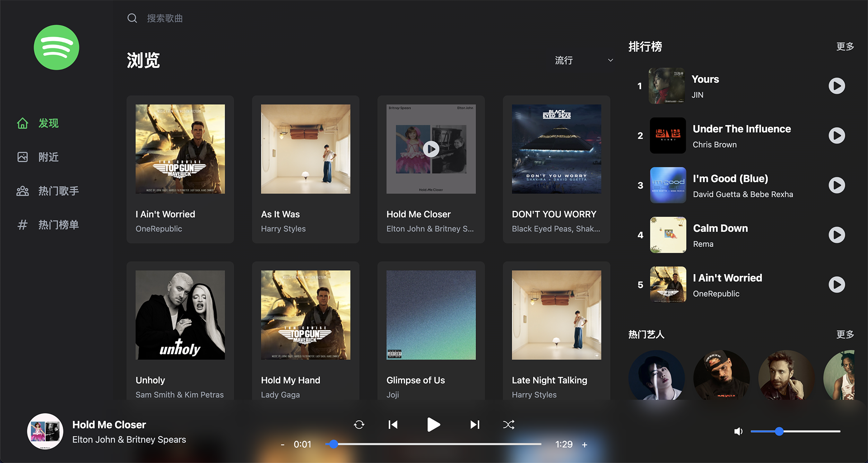The height and width of the screenshot is (463, 868).
Task: Click the search magnifier icon
Action: 132,18
